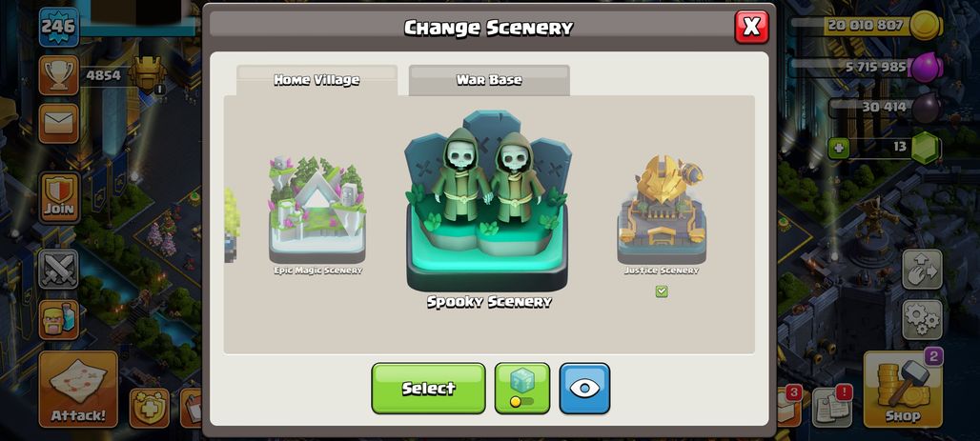
Task: Tap the green plus gems icon
Action: pos(838,148)
